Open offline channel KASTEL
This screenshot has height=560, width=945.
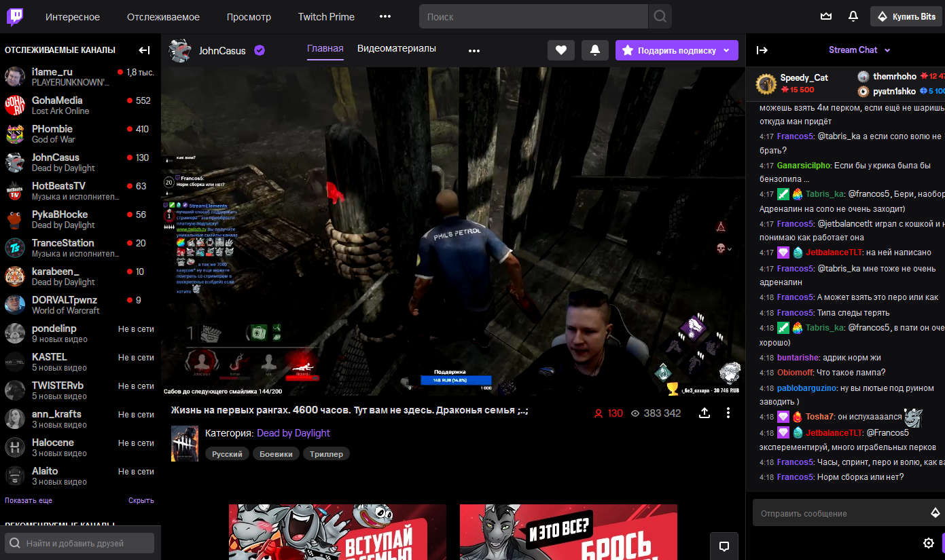tap(80, 362)
